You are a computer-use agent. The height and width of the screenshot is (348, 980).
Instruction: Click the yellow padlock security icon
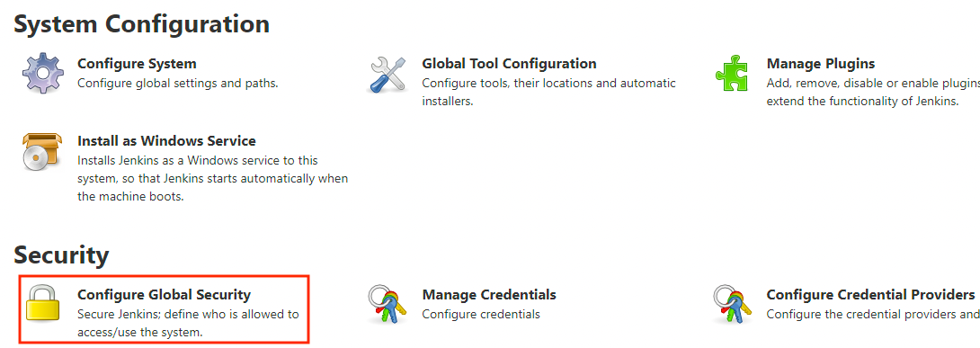click(x=42, y=303)
